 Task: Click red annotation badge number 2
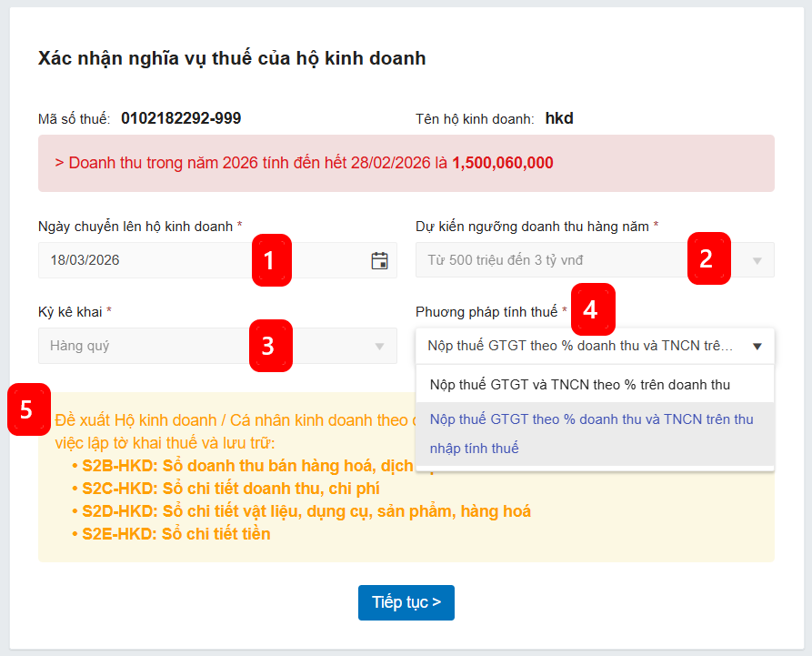[707, 258]
